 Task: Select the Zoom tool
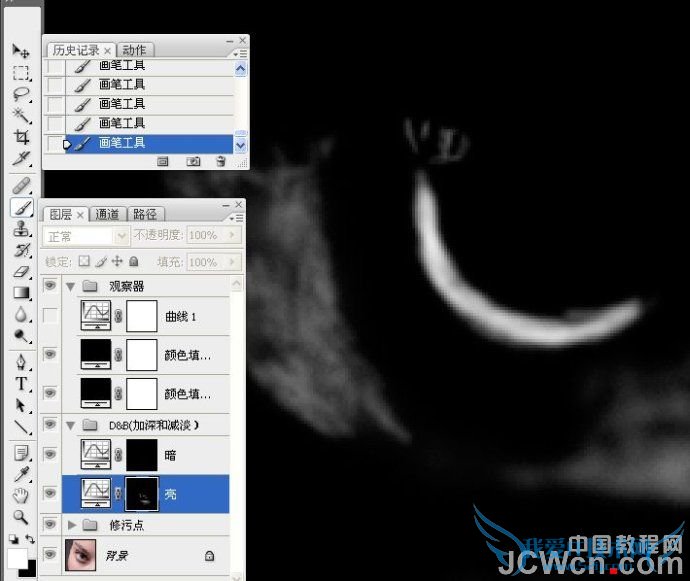[x=21, y=517]
